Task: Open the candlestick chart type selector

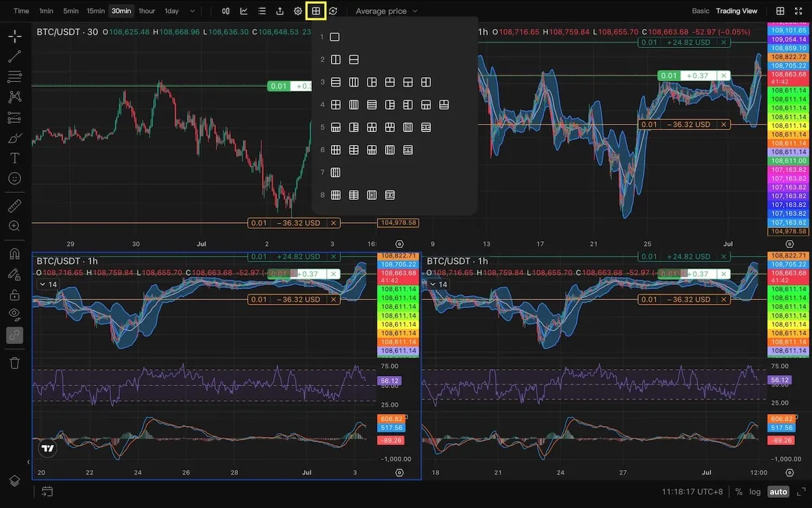Action: pos(226,11)
